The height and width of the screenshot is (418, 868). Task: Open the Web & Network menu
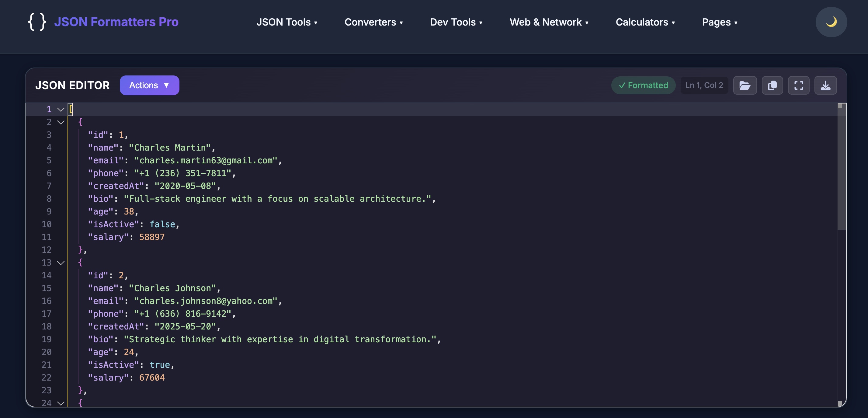coord(549,22)
